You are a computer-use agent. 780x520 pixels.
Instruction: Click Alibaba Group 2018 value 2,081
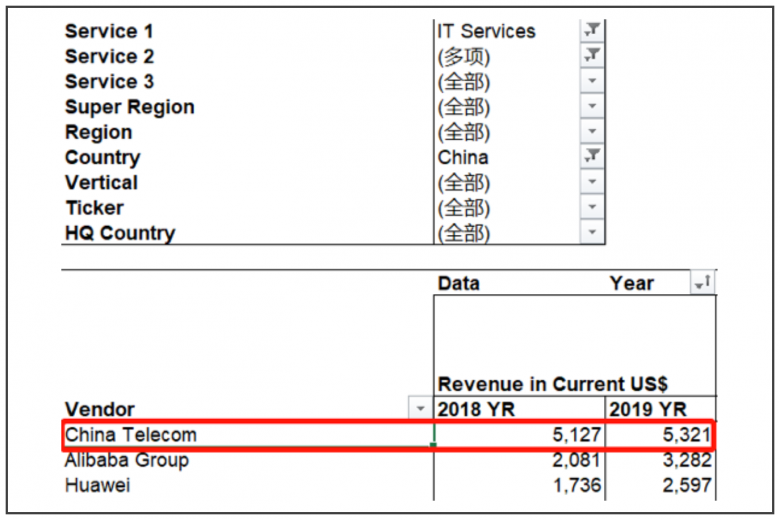(577, 460)
